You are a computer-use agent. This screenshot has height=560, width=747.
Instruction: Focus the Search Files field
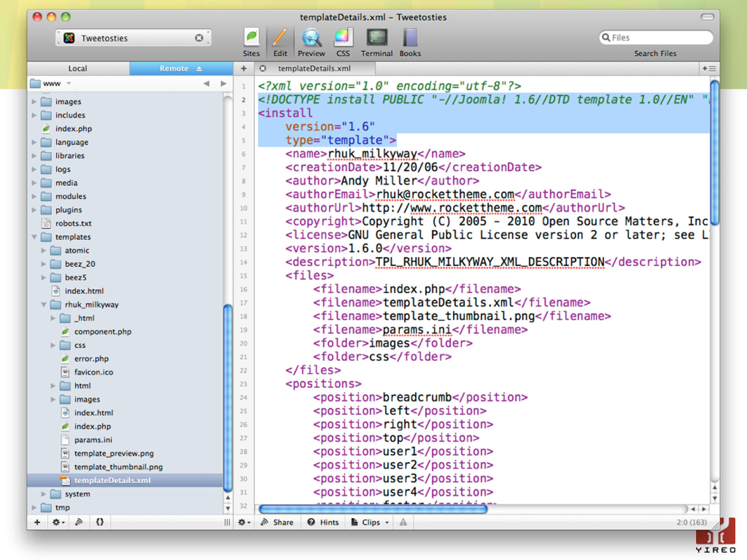pos(656,37)
